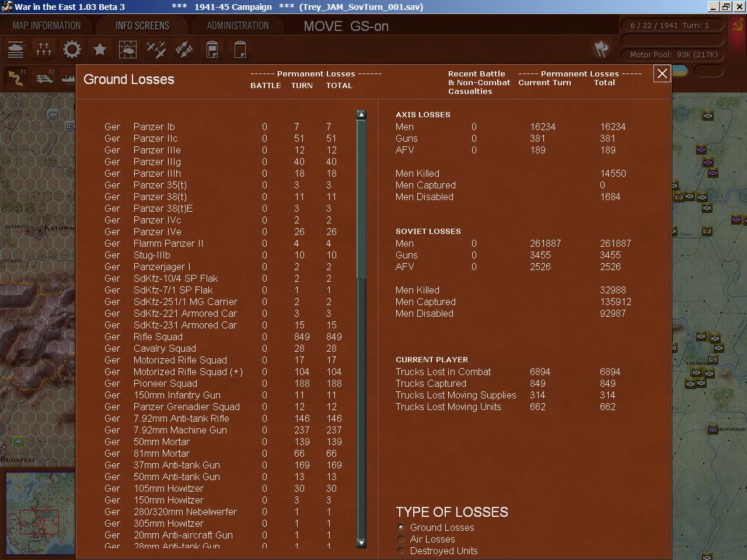The image size is (747, 560).
Task: Click the scroll down arrow of losses list
Action: click(x=361, y=543)
